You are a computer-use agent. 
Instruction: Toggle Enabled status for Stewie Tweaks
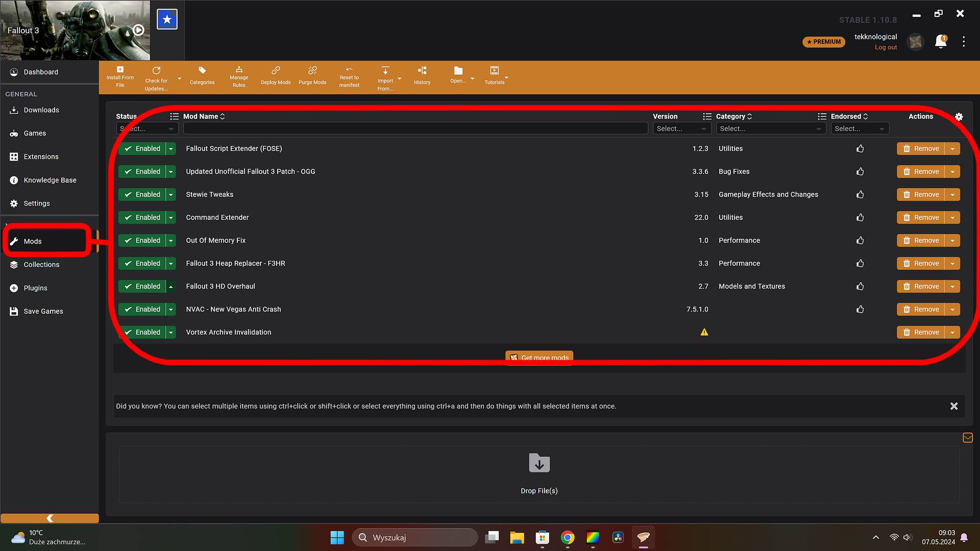coord(142,194)
